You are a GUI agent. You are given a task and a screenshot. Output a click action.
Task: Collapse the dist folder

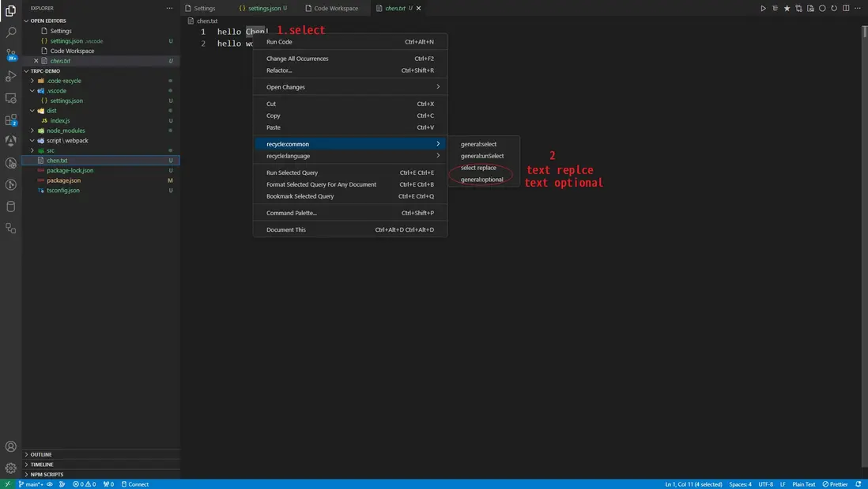(x=32, y=111)
